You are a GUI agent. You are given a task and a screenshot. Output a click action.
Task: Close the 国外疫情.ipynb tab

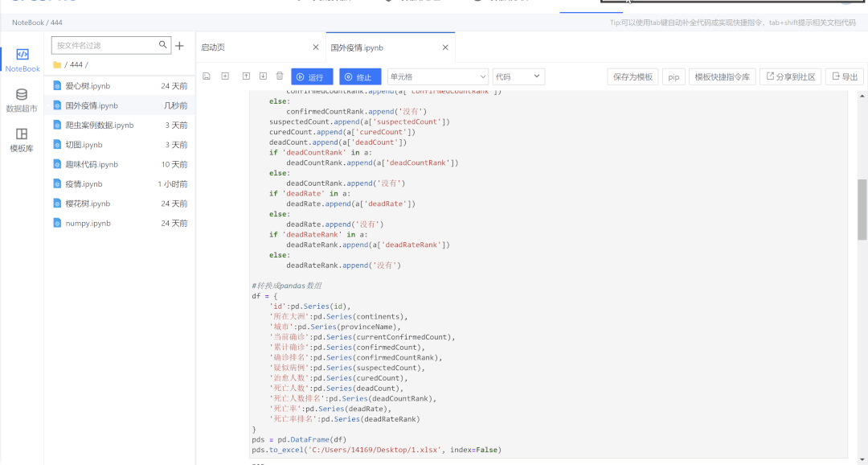point(445,47)
